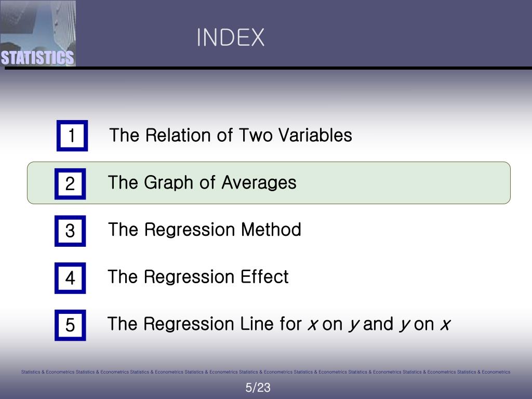Click the black divider line under header
The width and height of the screenshot is (532, 399).
click(x=312, y=68)
